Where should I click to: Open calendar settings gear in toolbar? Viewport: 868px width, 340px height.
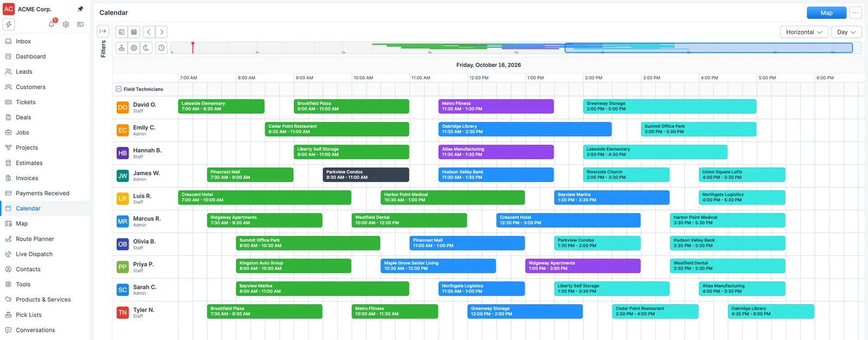134,48
